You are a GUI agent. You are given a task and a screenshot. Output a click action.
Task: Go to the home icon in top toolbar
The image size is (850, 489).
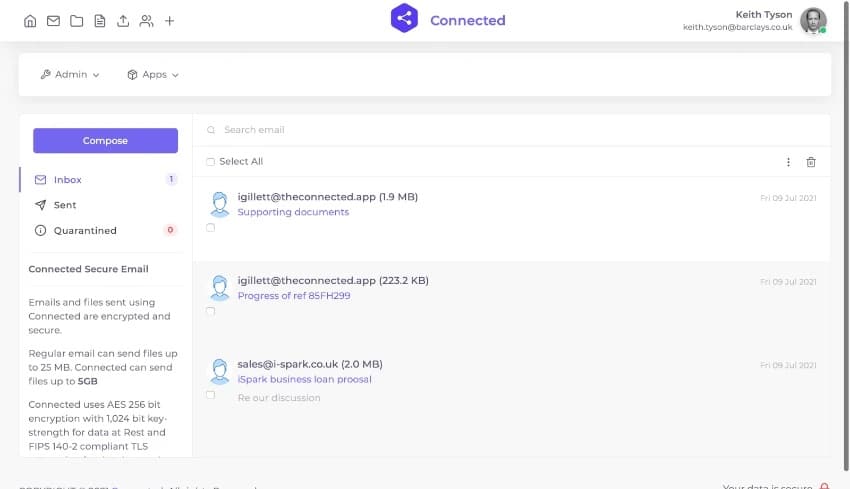click(x=30, y=21)
